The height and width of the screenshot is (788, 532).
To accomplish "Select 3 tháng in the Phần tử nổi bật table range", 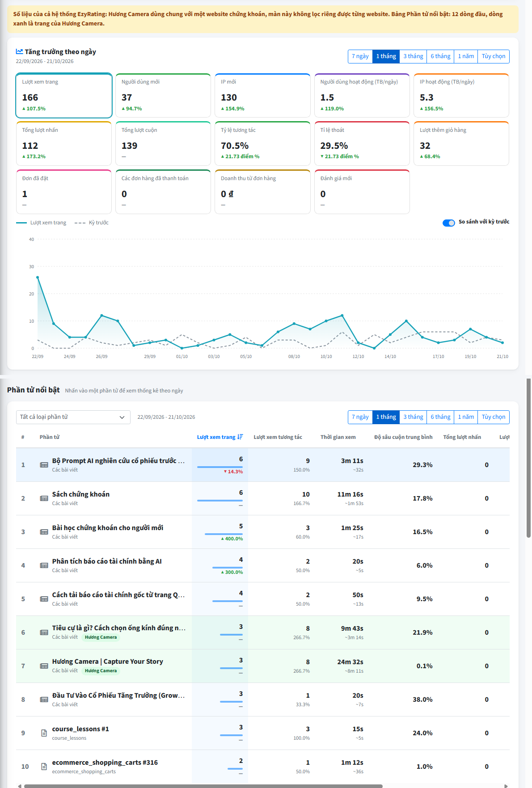I will 413,417.
